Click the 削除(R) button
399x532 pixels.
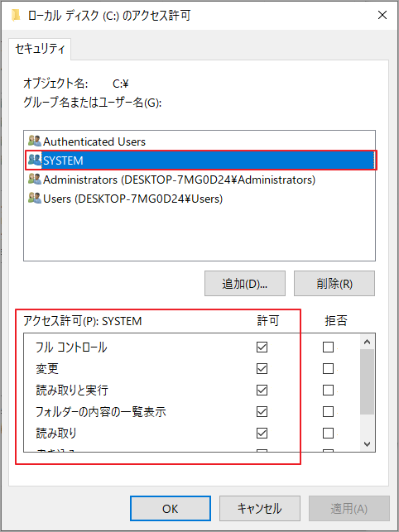point(334,283)
